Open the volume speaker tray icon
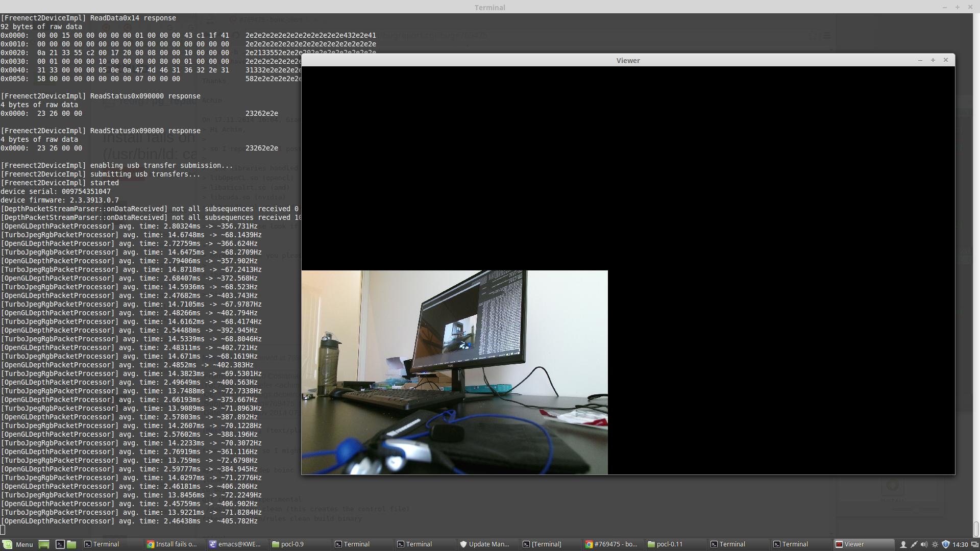 click(x=924, y=544)
